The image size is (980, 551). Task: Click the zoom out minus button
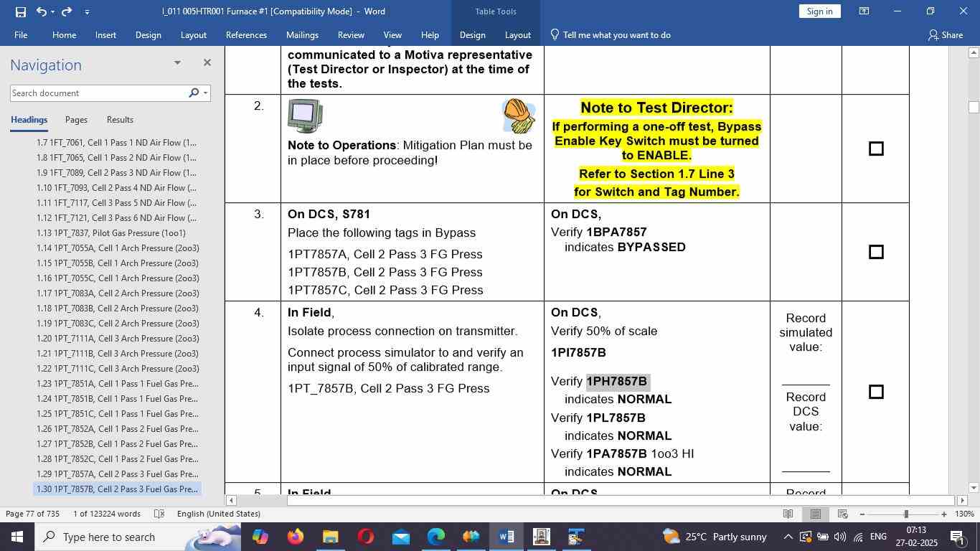click(862, 514)
